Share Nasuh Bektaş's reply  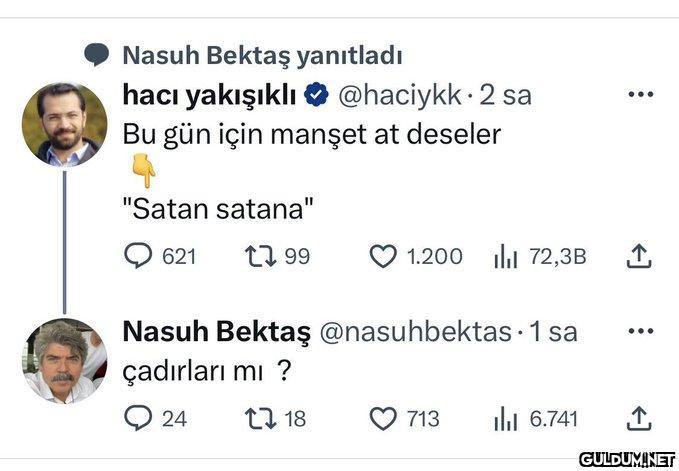pos(638,418)
